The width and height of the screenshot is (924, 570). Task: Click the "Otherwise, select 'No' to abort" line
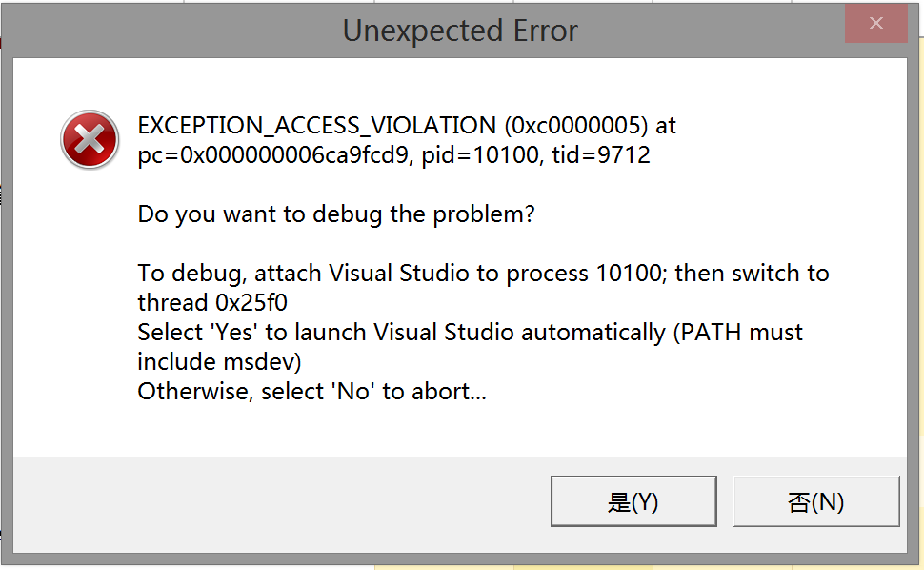(311, 392)
